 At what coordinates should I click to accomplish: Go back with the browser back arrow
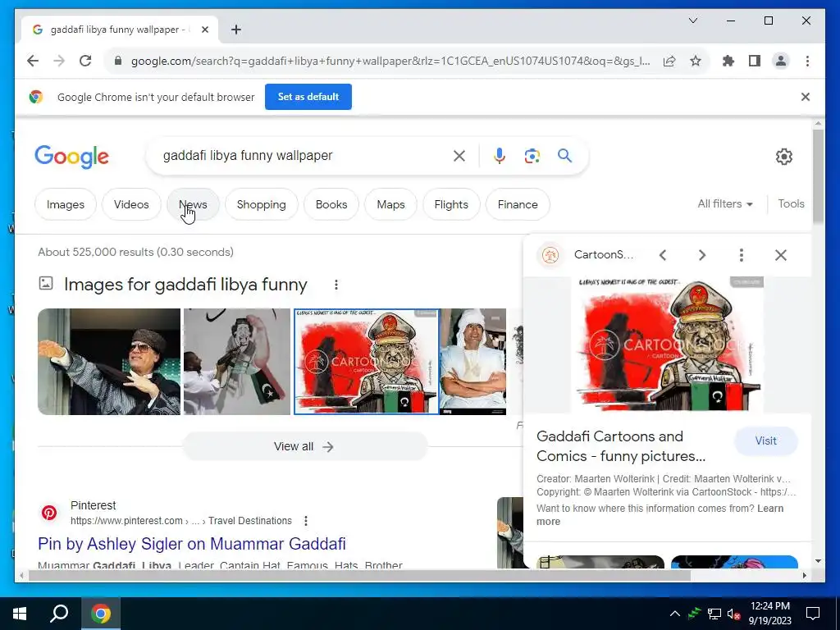coord(33,61)
